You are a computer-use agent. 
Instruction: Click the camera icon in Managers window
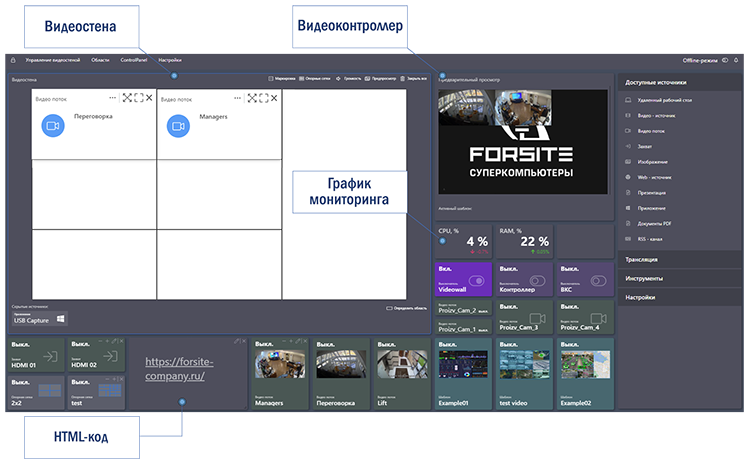[178, 126]
